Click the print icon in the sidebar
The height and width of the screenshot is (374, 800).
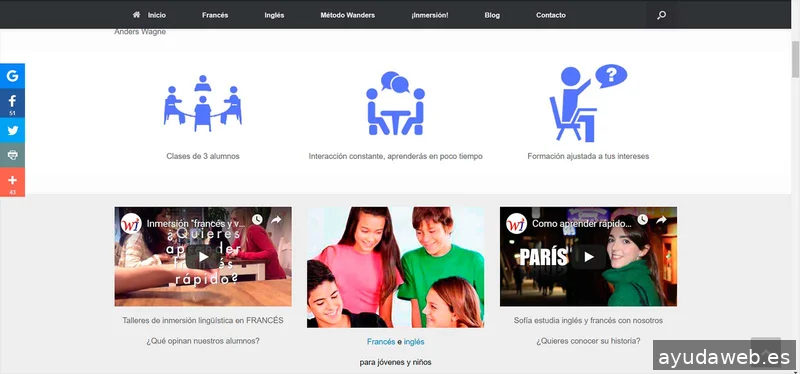12,155
